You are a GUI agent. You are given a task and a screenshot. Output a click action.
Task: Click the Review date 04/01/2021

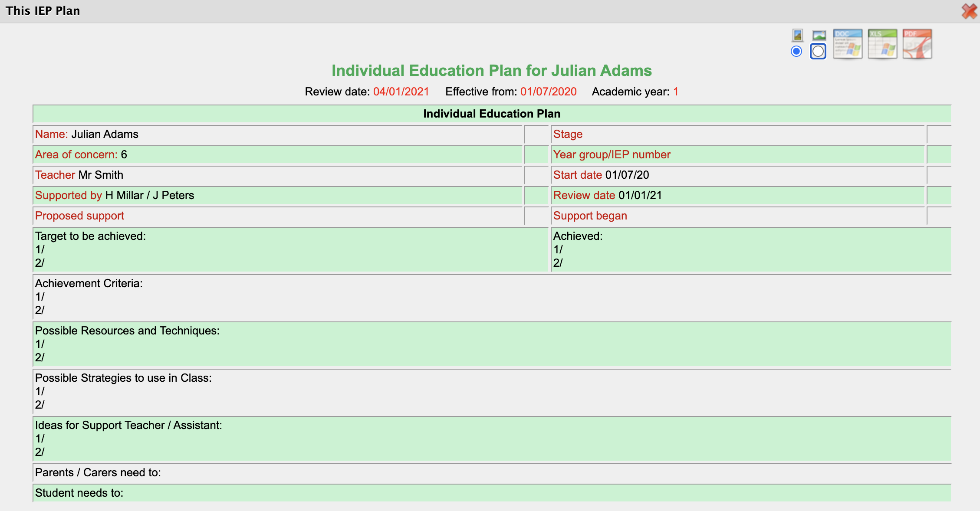(x=400, y=92)
